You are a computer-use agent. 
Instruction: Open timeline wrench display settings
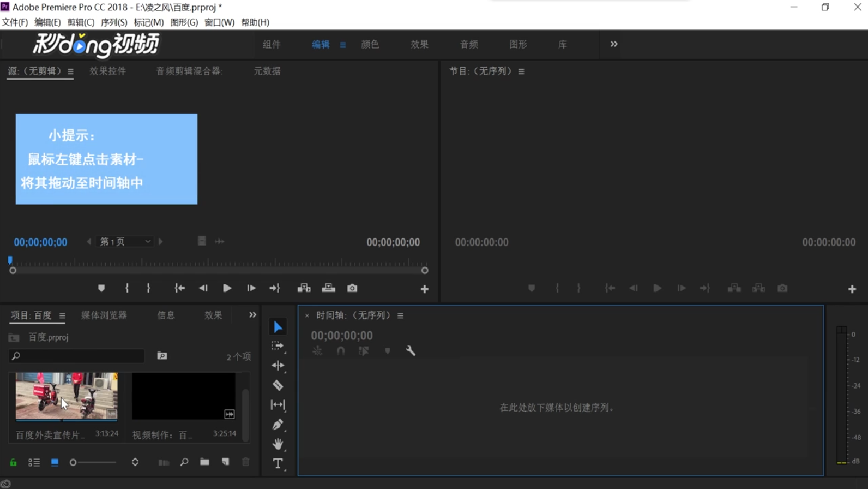pos(411,351)
